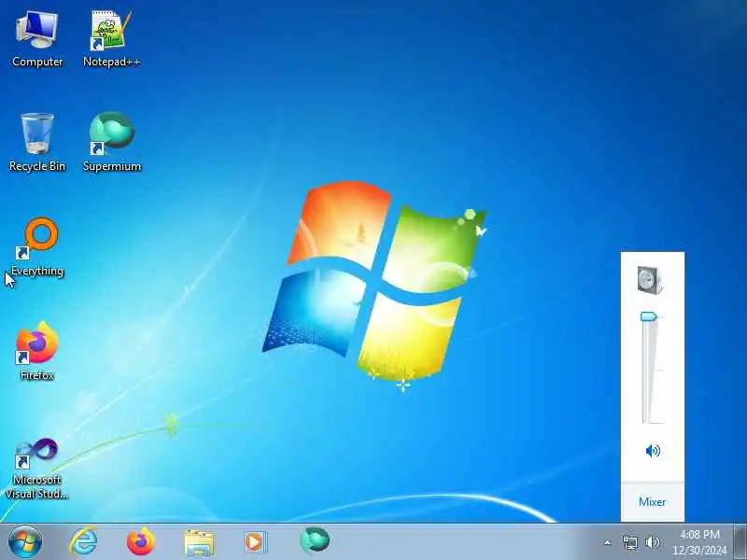This screenshot has height=560, width=747.
Task: Mute speakers using volume popup button
Action: pyautogui.click(x=653, y=451)
